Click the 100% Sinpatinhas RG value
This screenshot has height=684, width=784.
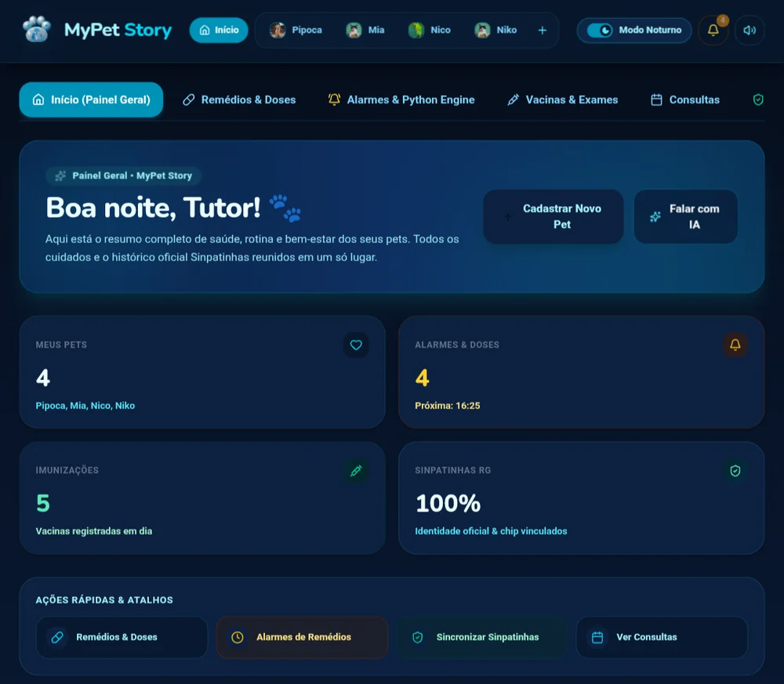click(448, 503)
